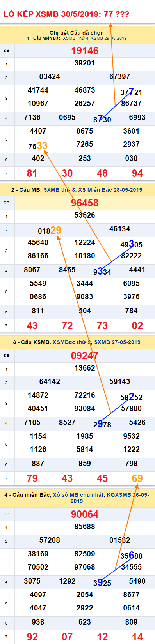Click the number 34555
The width and height of the screenshot is (155, 644).
tap(131, 567)
